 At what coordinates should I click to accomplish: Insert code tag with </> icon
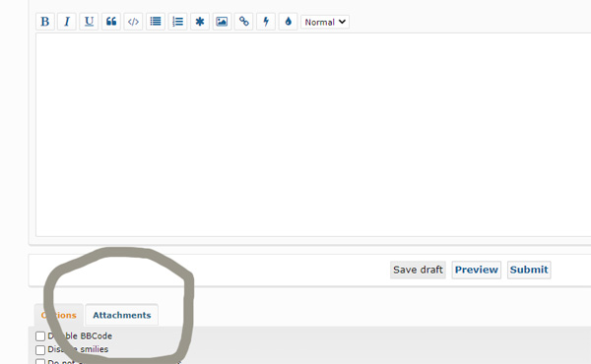pos(133,22)
